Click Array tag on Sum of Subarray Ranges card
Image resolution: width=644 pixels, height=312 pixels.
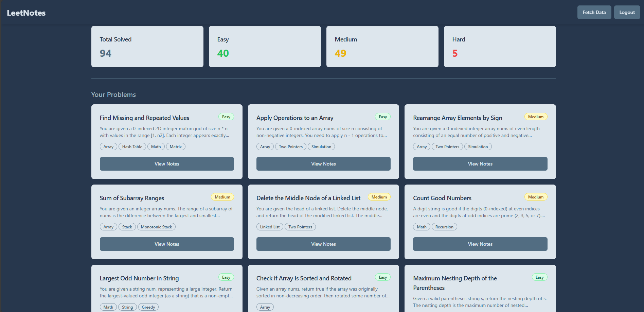tap(108, 227)
